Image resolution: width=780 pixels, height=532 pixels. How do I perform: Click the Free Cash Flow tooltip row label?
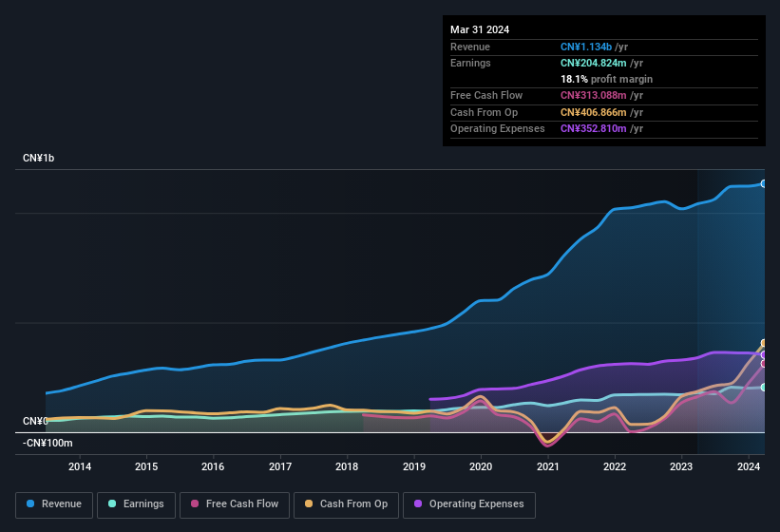(x=486, y=95)
